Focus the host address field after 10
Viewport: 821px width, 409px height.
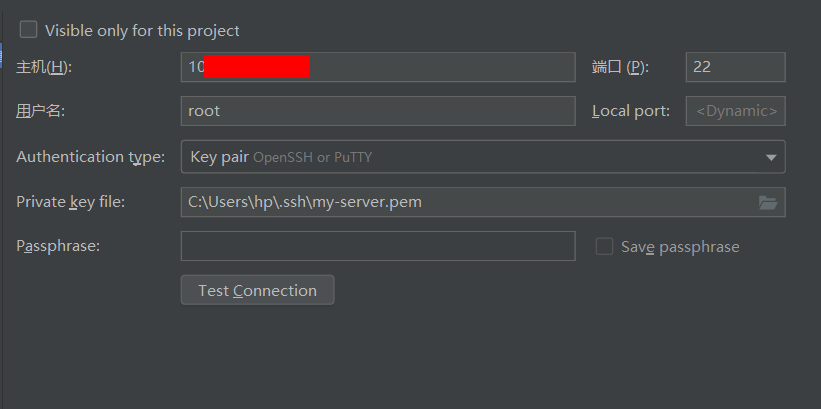pos(378,67)
